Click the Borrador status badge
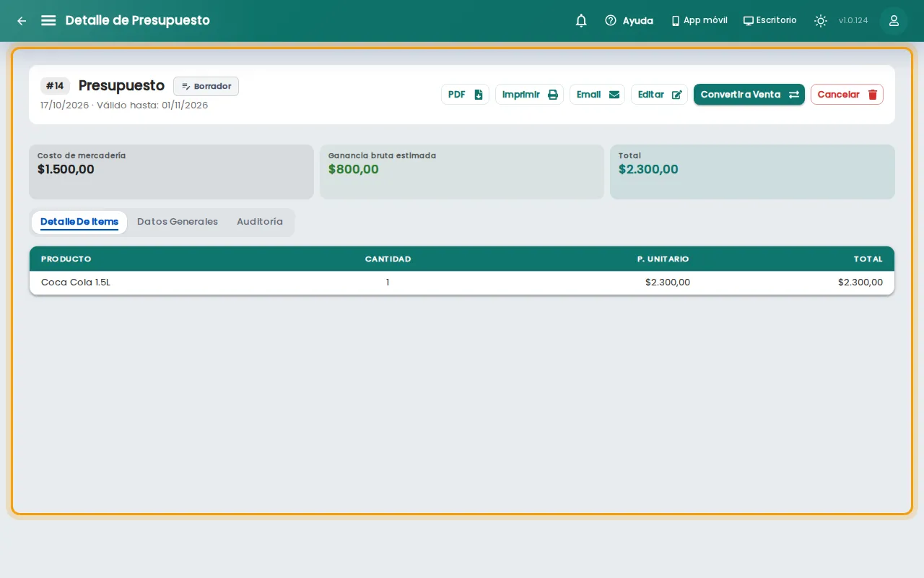The width and height of the screenshot is (924, 578). click(x=206, y=86)
